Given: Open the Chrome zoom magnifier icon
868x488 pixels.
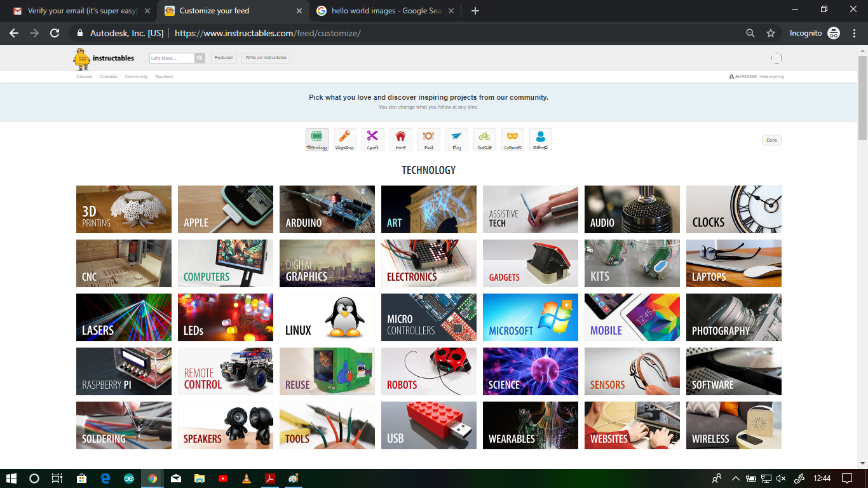Looking at the screenshot, I should pyautogui.click(x=750, y=33).
